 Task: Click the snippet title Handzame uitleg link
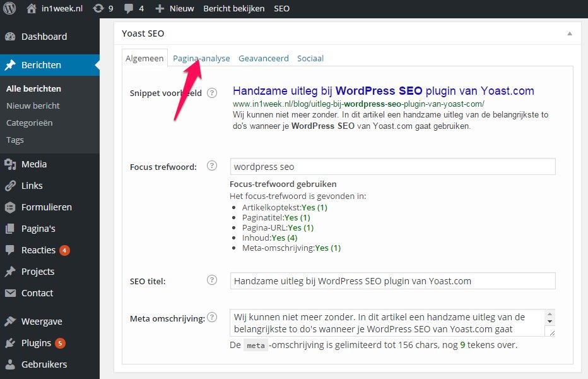coord(383,91)
